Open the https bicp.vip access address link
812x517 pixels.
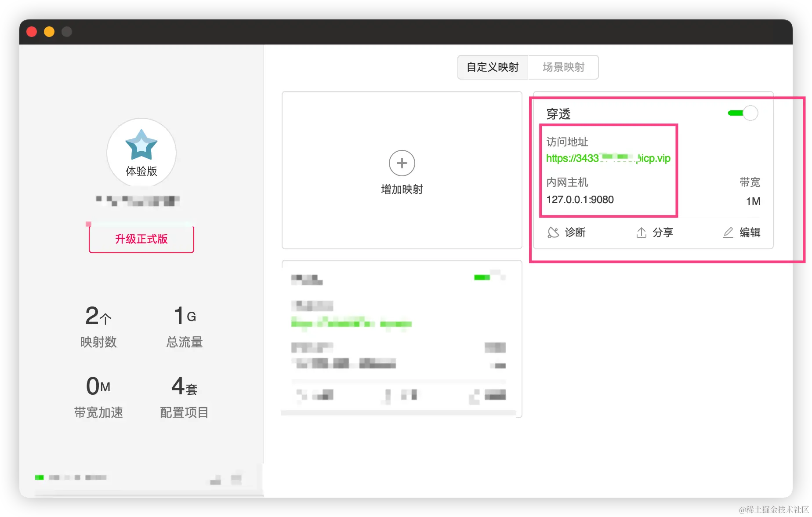[608, 159]
